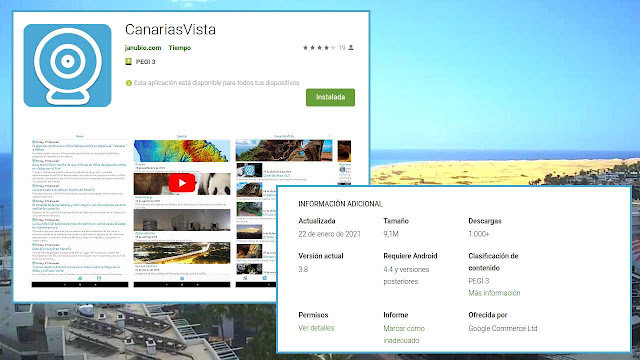
Task: Click the version value 3.8
Action: pyautogui.click(x=303, y=269)
